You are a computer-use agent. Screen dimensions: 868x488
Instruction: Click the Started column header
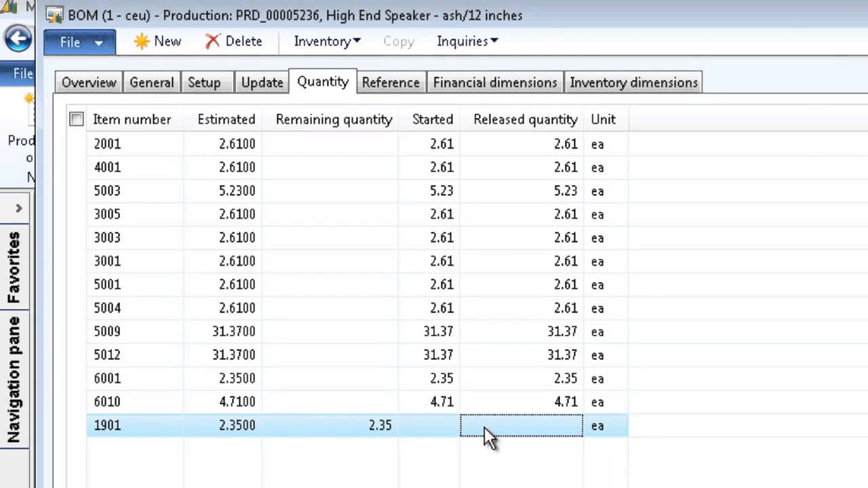pos(432,119)
